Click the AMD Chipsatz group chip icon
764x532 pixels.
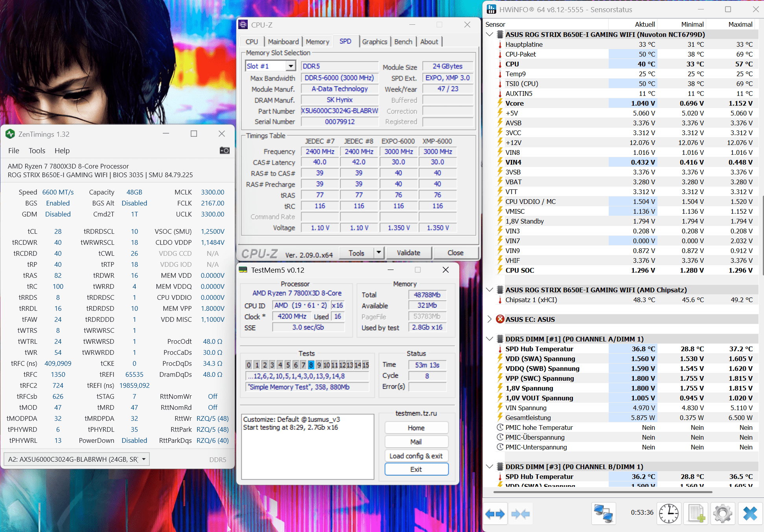(x=500, y=290)
